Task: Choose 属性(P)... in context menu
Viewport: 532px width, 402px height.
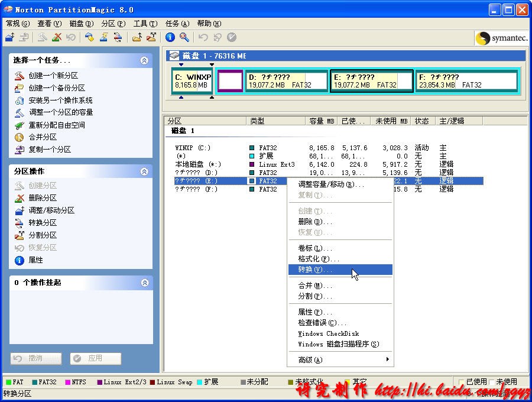Action: (340, 312)
